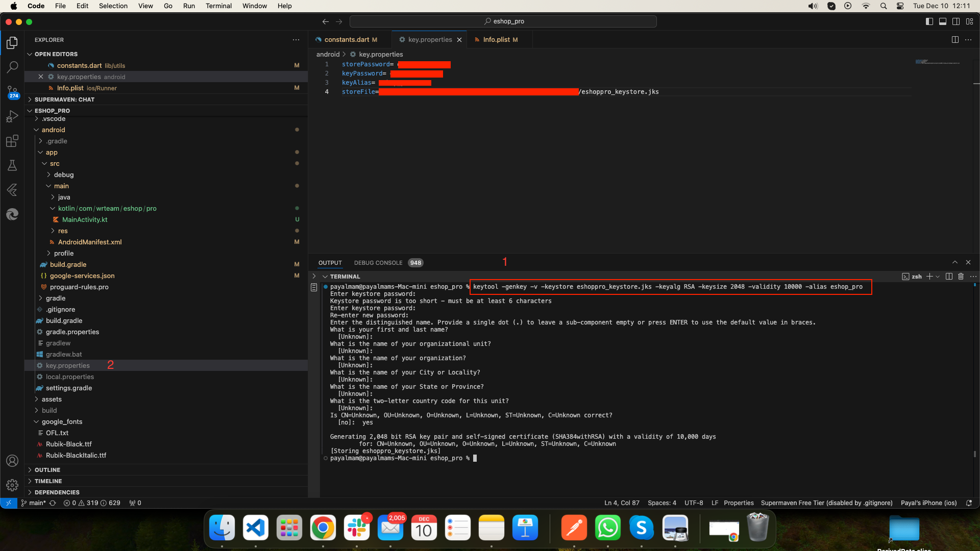980x551 pixels.
Task: Change indentation via Spaces: 4
Action: (662, 503)
